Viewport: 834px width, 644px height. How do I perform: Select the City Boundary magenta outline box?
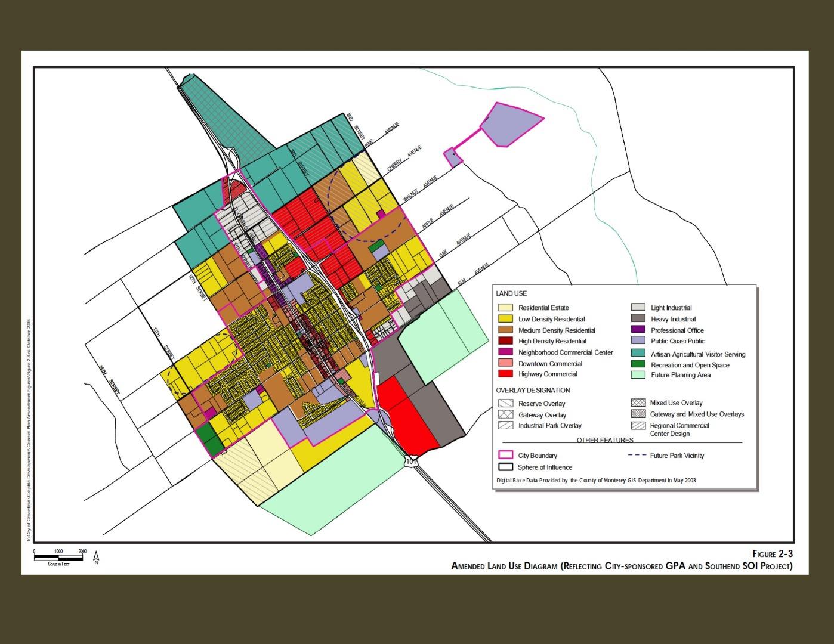(506, 455)
